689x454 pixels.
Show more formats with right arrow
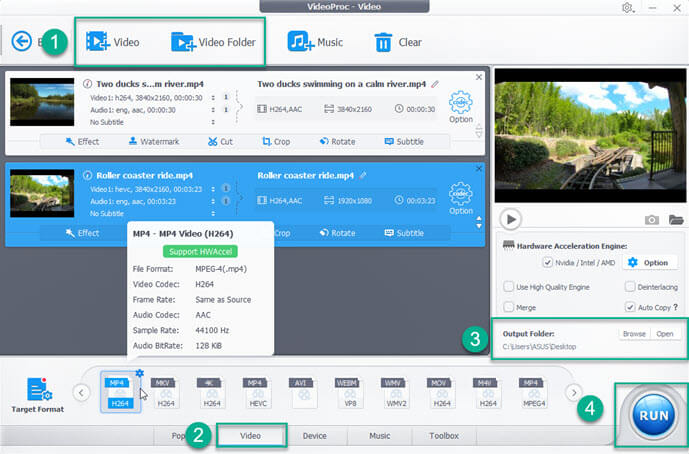click(x=573, y=392)
